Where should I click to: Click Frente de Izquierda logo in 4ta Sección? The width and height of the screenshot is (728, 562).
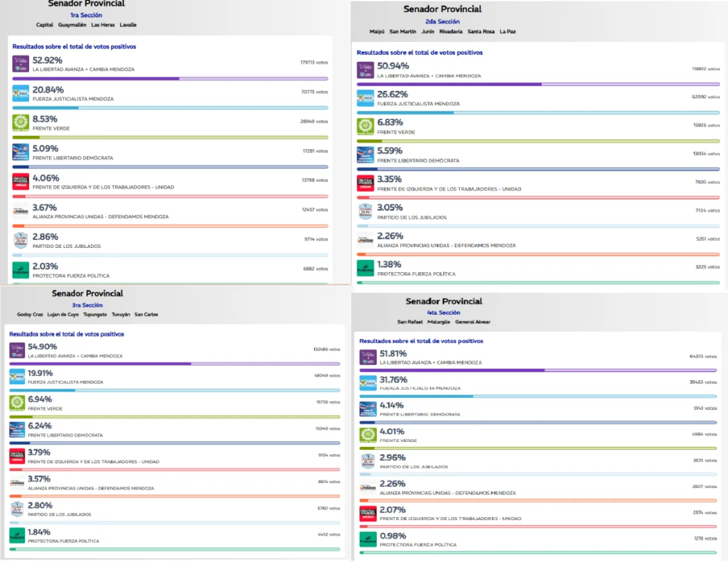(368, 514)
